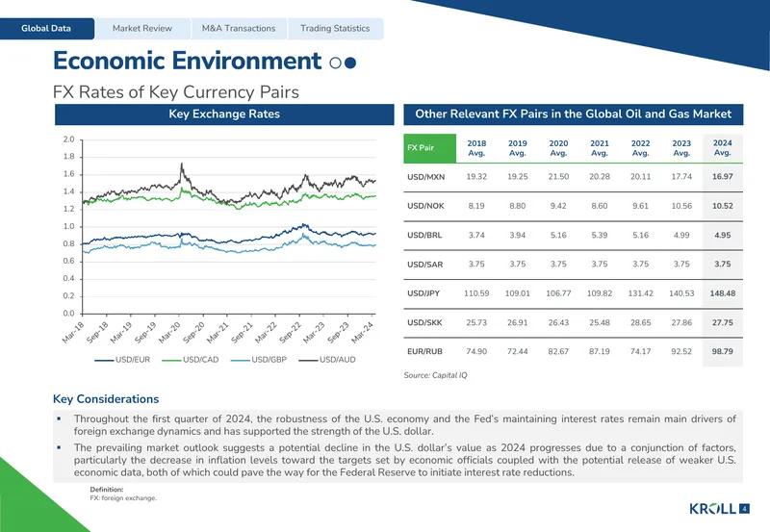
Task: Click the value 5.39 in USD/BRL row
Action: coord(599,236)
